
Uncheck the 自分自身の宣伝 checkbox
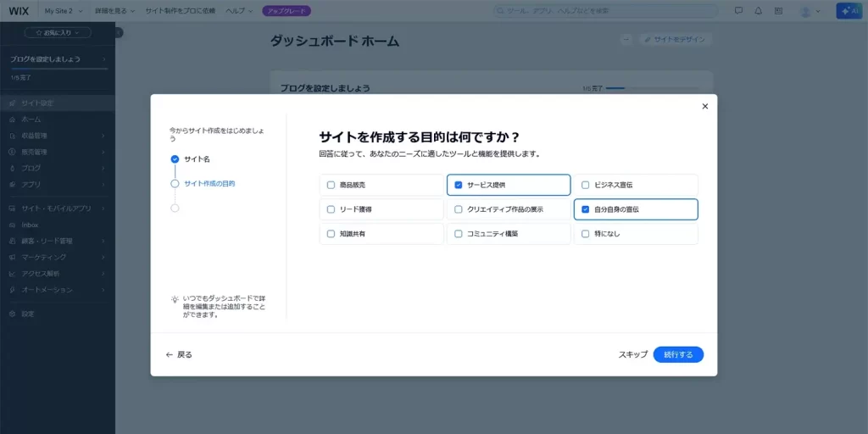(x=586, y=209)
